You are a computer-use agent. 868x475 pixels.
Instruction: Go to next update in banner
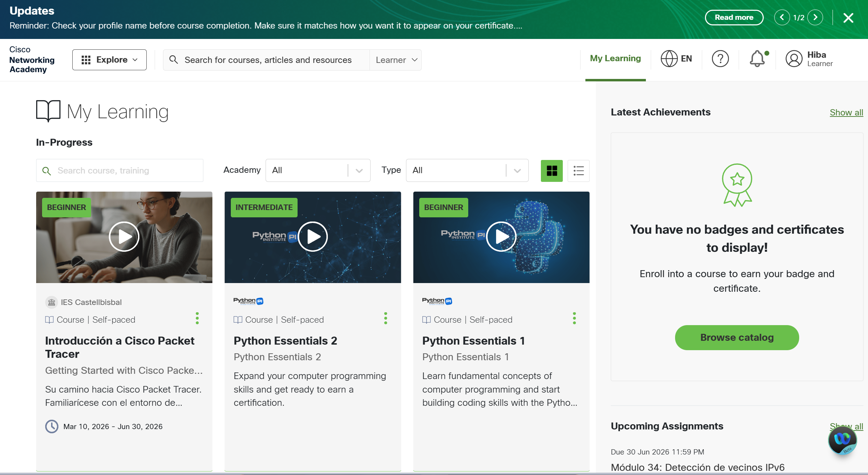pyautogui.click(x=815, y=17)
